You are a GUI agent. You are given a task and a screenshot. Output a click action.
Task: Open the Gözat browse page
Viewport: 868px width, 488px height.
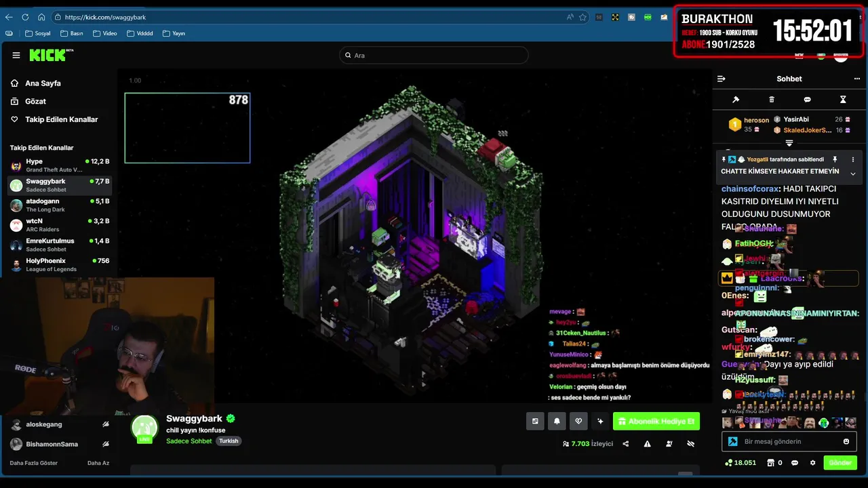(x=35, y=101)
